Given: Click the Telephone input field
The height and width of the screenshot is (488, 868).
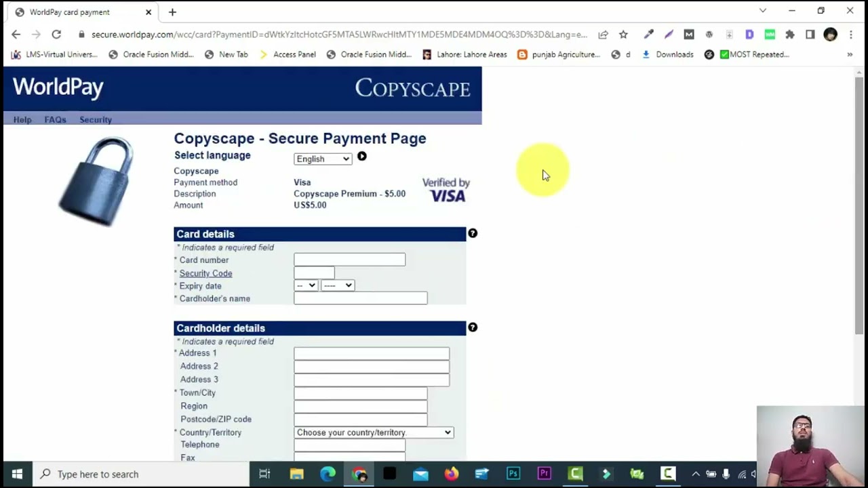Looking at the screenshot, I should point(350,445).
